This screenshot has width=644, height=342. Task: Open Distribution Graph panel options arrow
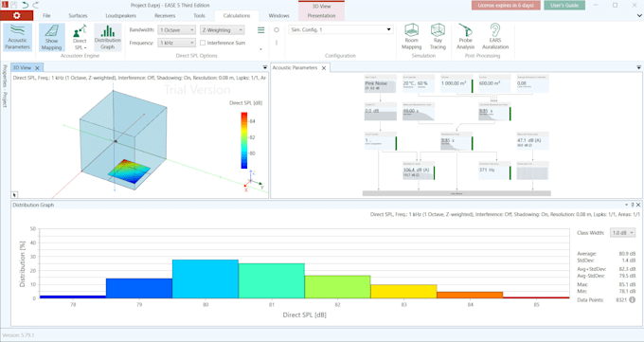627,205
